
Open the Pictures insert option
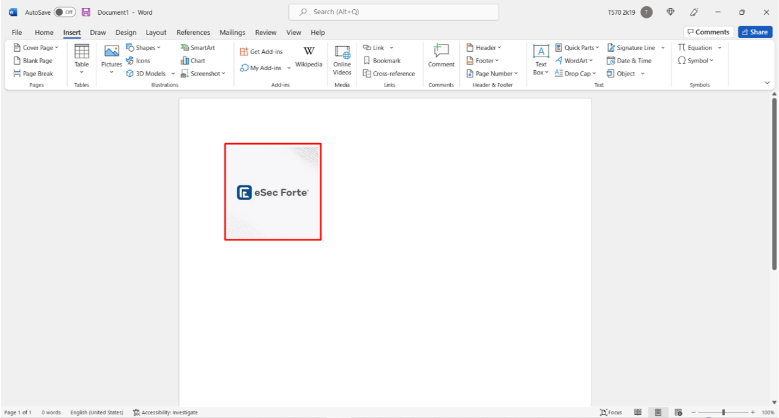pyautogui.click(x=111, y=60)
